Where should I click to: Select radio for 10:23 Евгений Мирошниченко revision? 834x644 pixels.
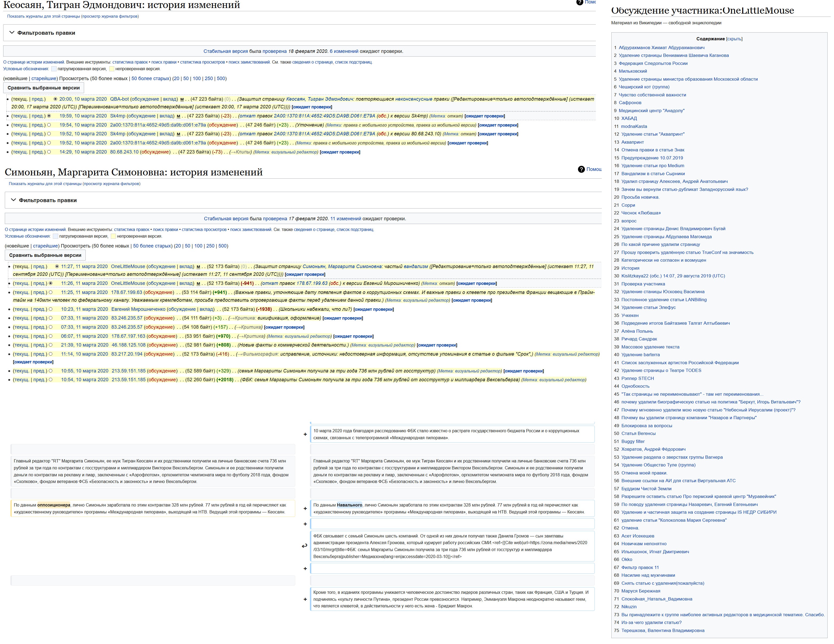pos(50,309)
